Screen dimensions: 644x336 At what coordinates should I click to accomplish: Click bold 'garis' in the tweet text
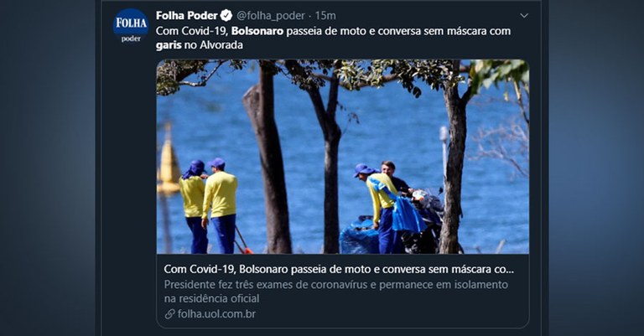coord(169,45)
